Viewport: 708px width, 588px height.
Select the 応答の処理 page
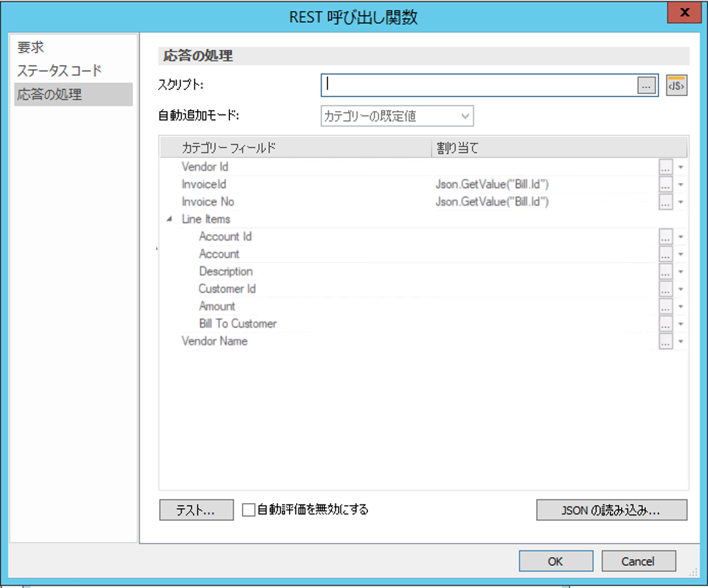click(x=74, y=94)
